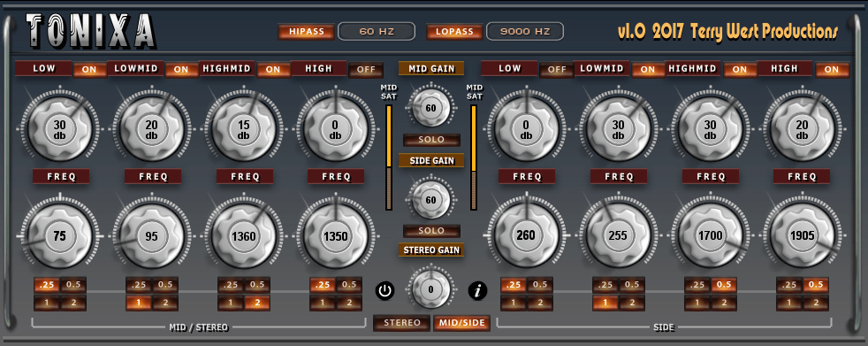Click the Terry West Productions credit text
Screen dimensions: 868x346
click(x=764, y=32)
